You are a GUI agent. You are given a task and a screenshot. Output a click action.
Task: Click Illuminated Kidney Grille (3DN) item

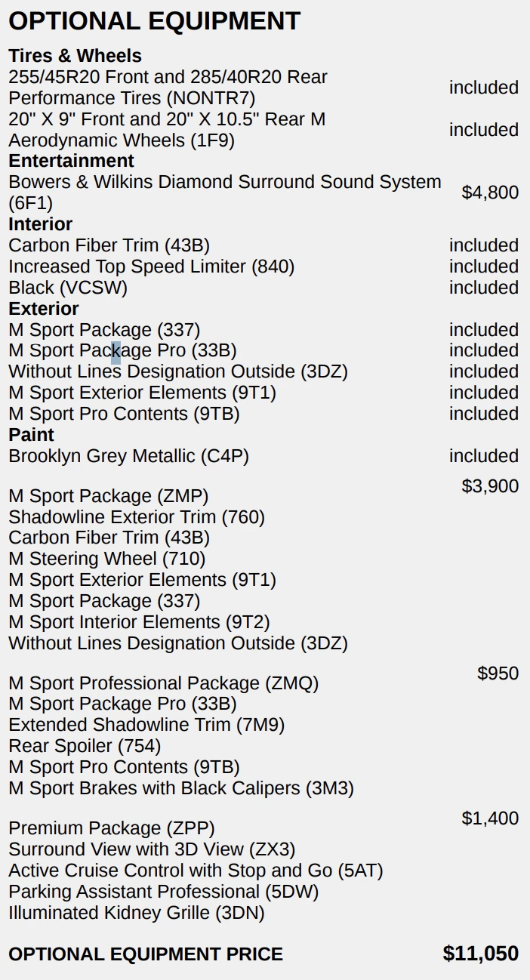[137, 913]
